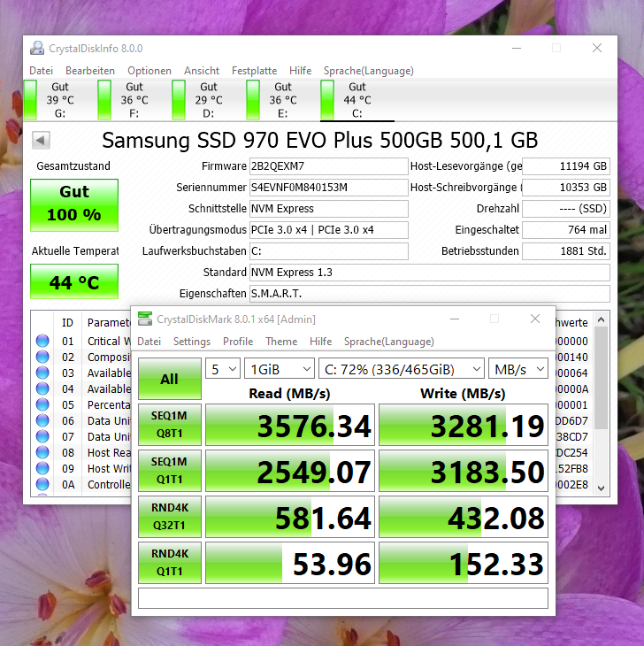The height and width of the screenshot is (646, 644).
Task: Click the empty comment field in CrystalDiskMark
Action: click(x=343, y=598)
